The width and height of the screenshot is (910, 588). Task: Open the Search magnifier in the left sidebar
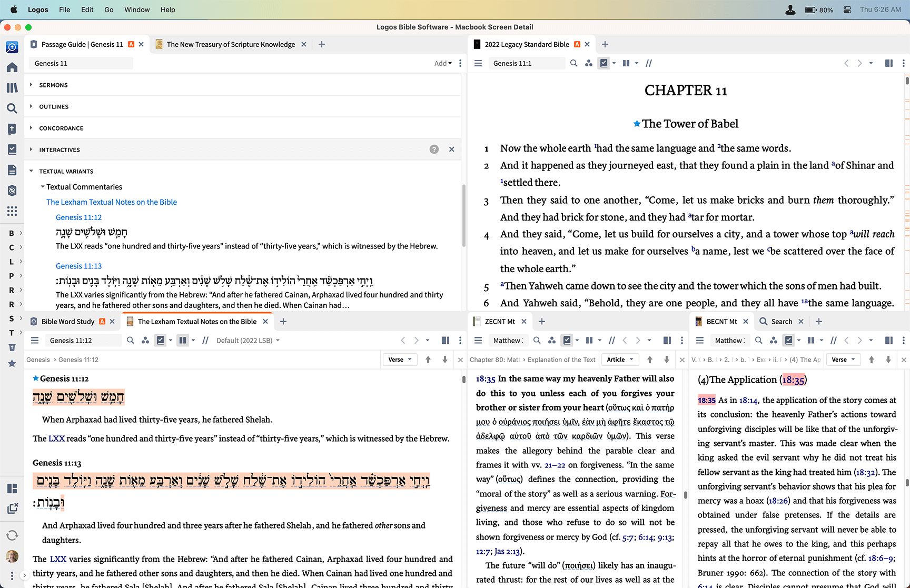coord(12,108)
